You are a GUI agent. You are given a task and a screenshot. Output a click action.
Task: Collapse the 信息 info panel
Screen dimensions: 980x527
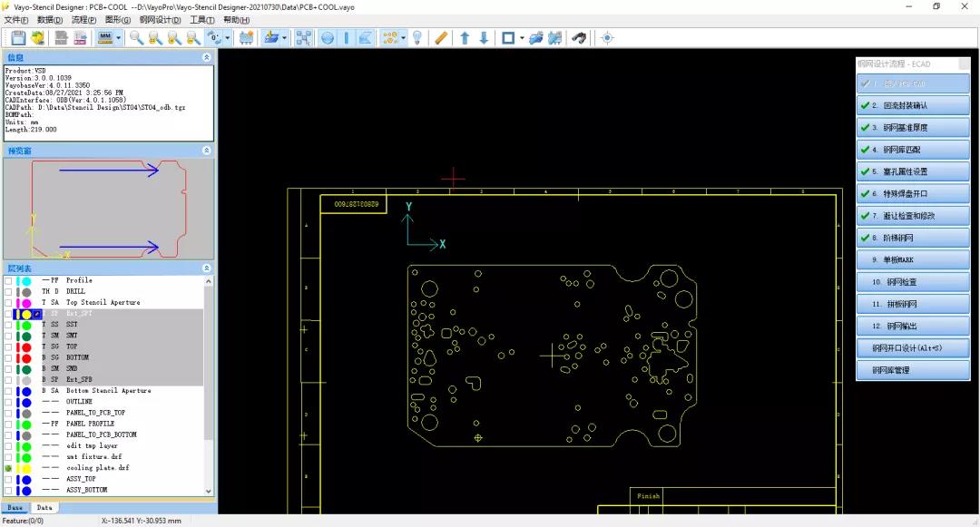click(207, 57)
